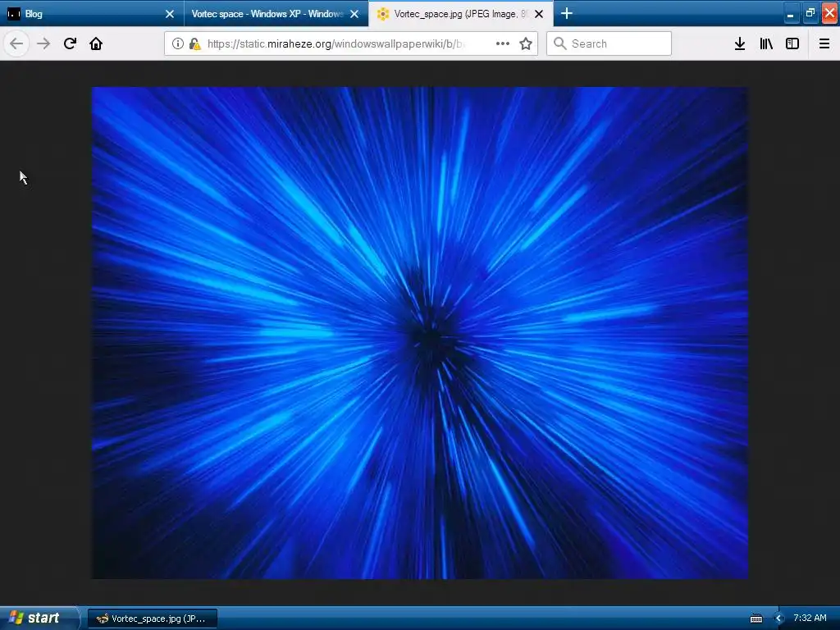Viewport: 840px width, 630px height.
Task: Open the downloads panel
Action: click(740, 44)
